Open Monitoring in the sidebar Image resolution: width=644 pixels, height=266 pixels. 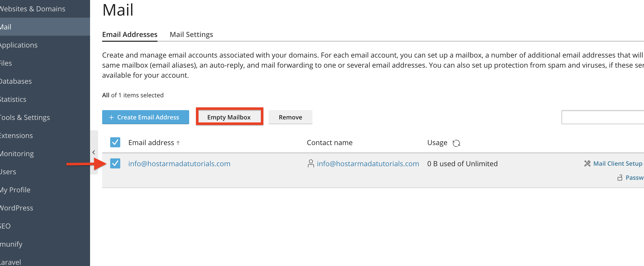[x=45, y=154]
